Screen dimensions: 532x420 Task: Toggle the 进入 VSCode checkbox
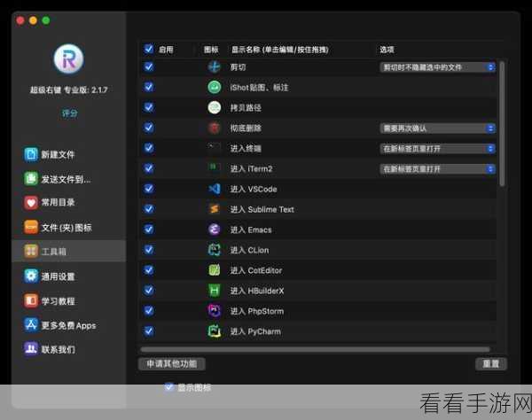pos(149,189)
